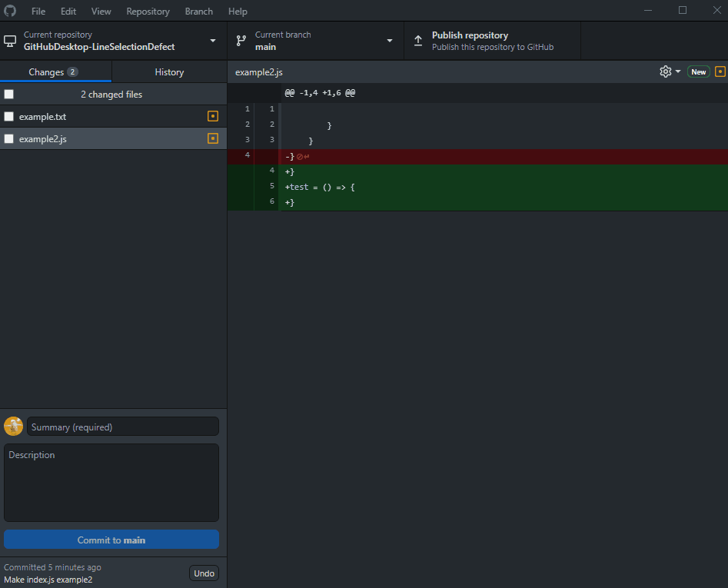Click the GitHub Octocat logo
This screenshot has width=728, height=588.
click(x=10, y=11)
